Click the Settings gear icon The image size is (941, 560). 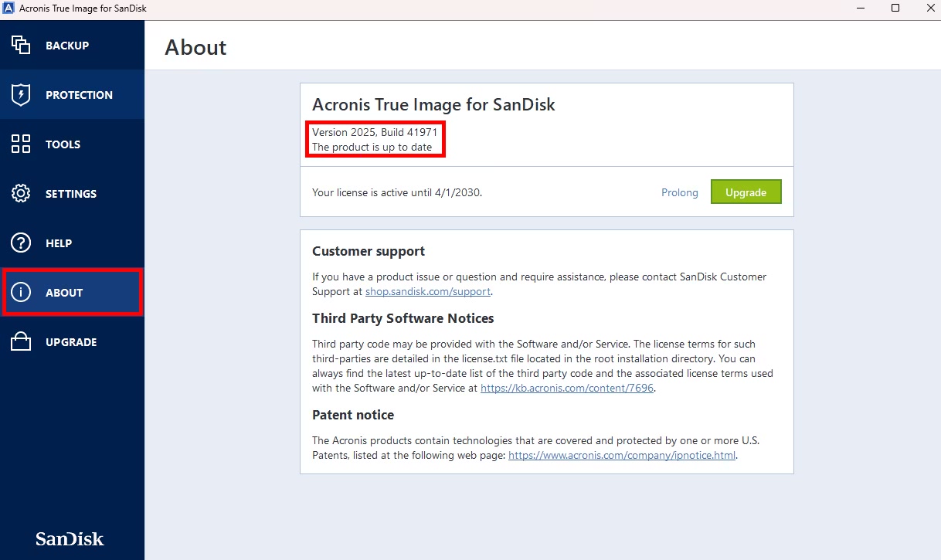21,194
